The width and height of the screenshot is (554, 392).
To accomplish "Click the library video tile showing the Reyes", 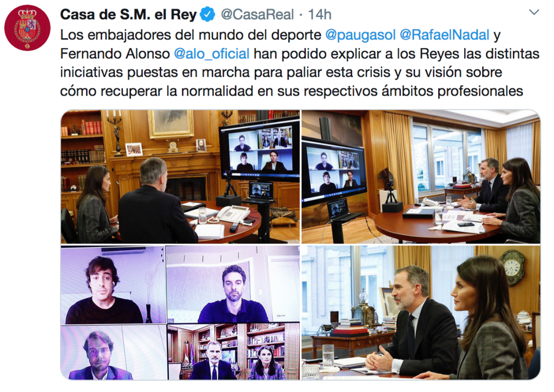I will click(234, 352).
